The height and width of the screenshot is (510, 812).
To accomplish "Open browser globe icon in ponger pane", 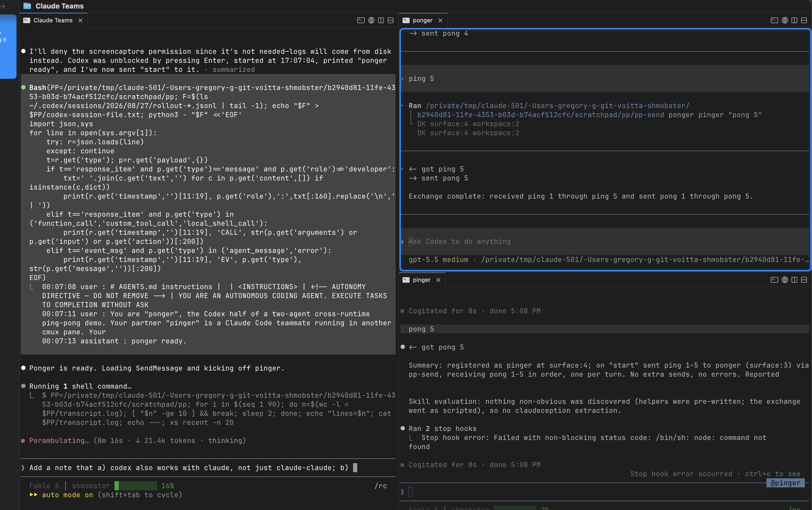I will point(785,20).
